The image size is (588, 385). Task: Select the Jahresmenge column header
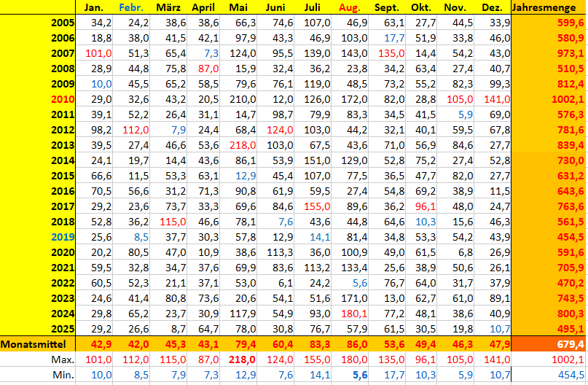point(548,7)
